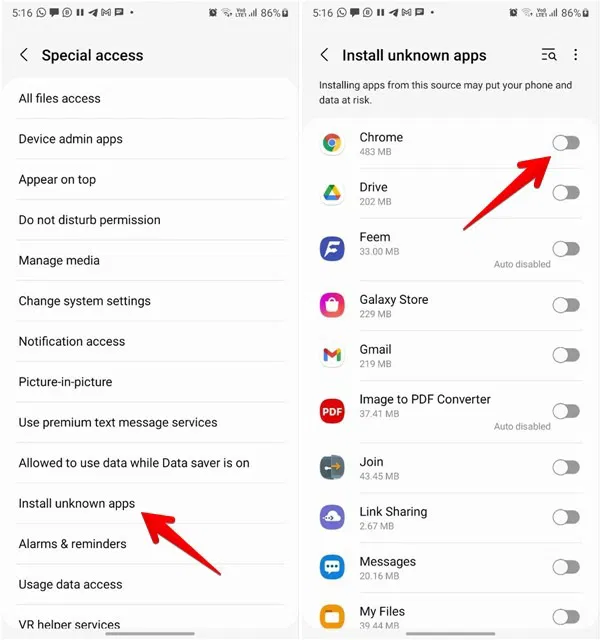Open All files access setting
Image resolution: width=600 pixels, height=640 pixels.
[x=60, y=98]
